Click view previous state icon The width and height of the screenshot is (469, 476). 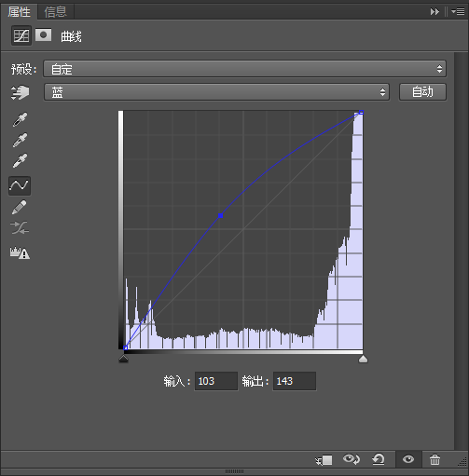point(352,459)
